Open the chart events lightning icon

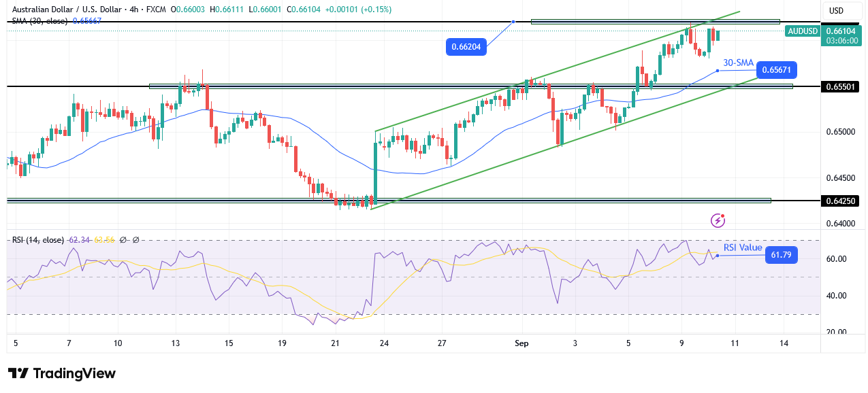coord(718,220)
